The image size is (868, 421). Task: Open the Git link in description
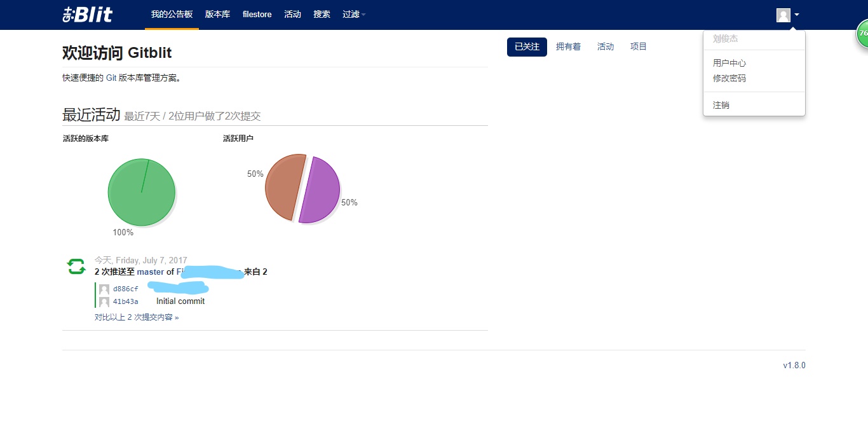[x=111, y=78]
